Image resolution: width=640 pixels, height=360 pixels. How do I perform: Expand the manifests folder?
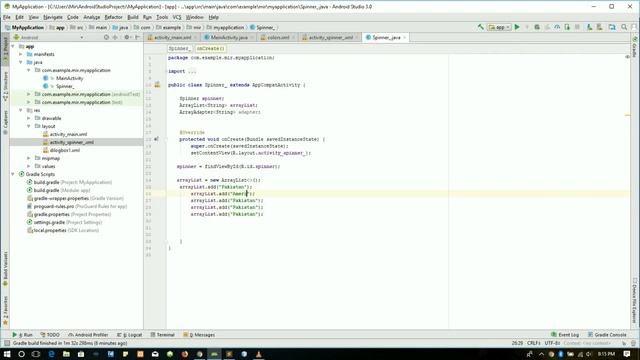pyautogui.click(x=21, y=54)
